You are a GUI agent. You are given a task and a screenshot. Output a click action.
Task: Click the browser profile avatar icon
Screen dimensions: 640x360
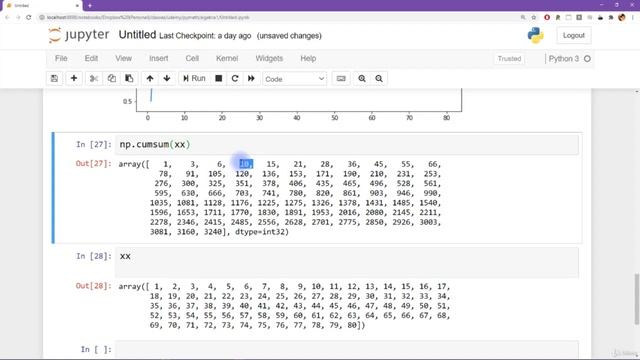622,18
